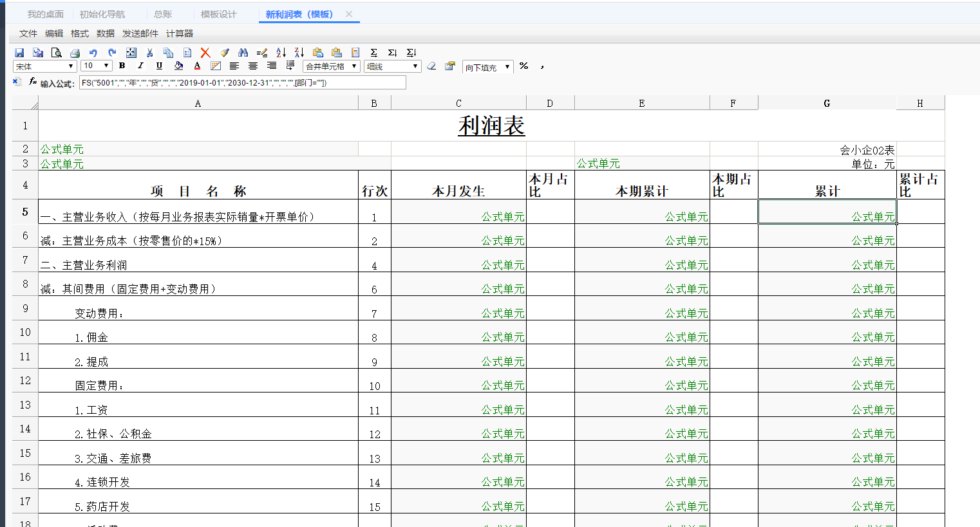
Task: Click the 本月发生 header cell
Action: coord(458,185)
